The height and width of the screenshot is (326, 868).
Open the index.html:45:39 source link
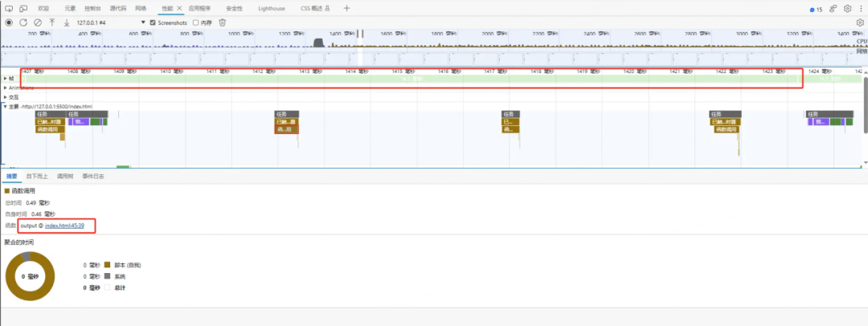[64, 226]
